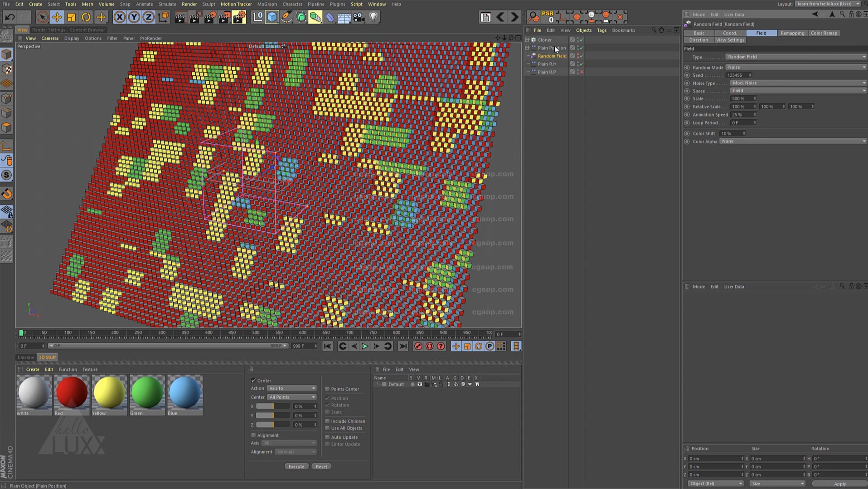
Task: Toggle the Random Field enable checkmark
Action: click(581, 56)
